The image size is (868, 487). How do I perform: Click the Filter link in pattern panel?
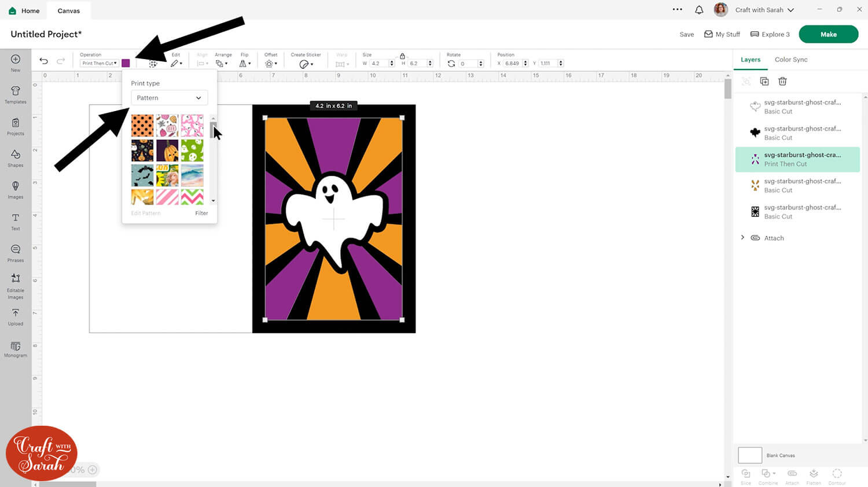click(x=201, y=213)
